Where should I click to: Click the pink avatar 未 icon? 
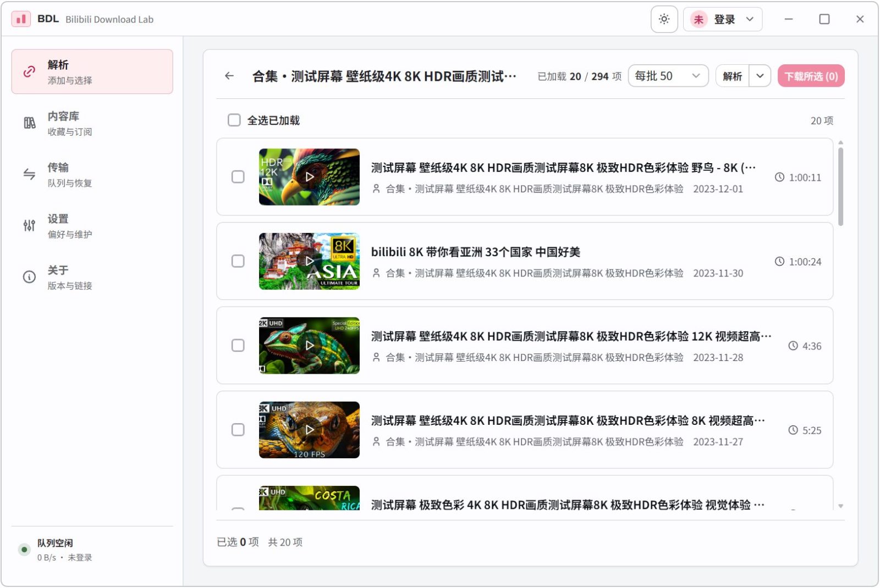pos(698,19)
